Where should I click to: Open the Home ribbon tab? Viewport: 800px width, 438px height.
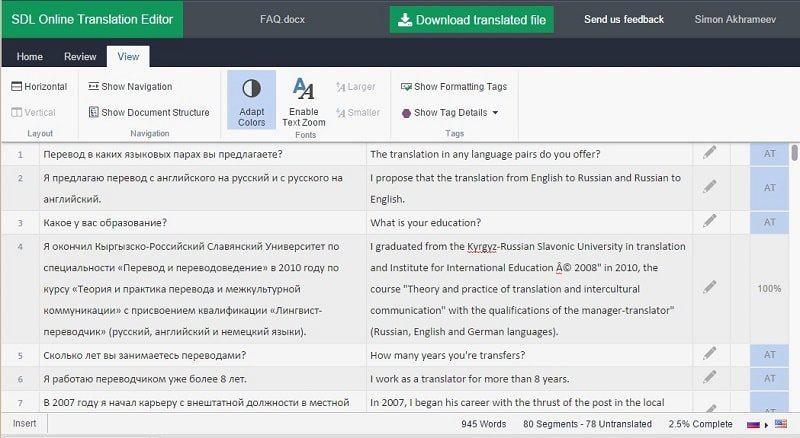(30, 56)
